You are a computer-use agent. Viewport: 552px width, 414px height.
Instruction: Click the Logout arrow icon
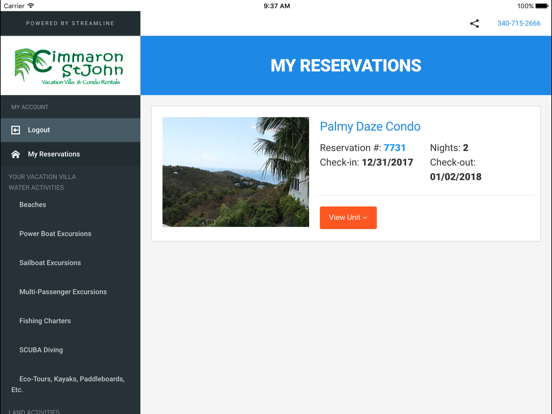point(15,130)
